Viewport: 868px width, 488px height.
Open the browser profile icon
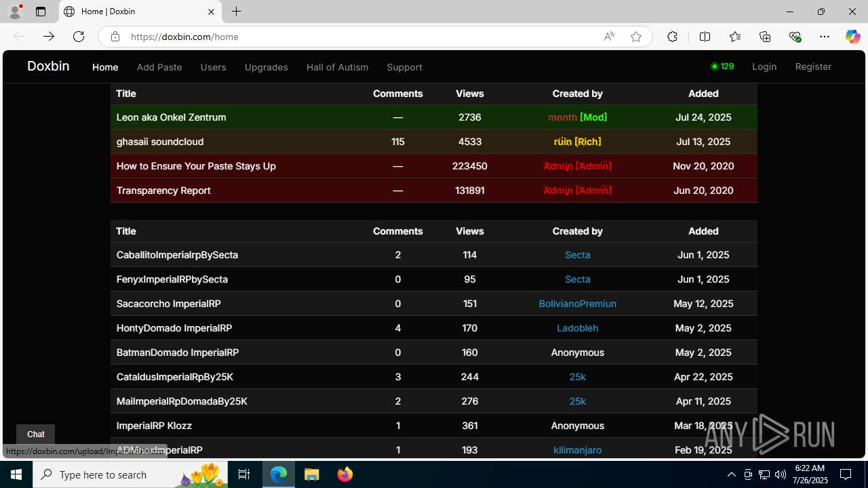pyautogui.click(x=15, y=12)
